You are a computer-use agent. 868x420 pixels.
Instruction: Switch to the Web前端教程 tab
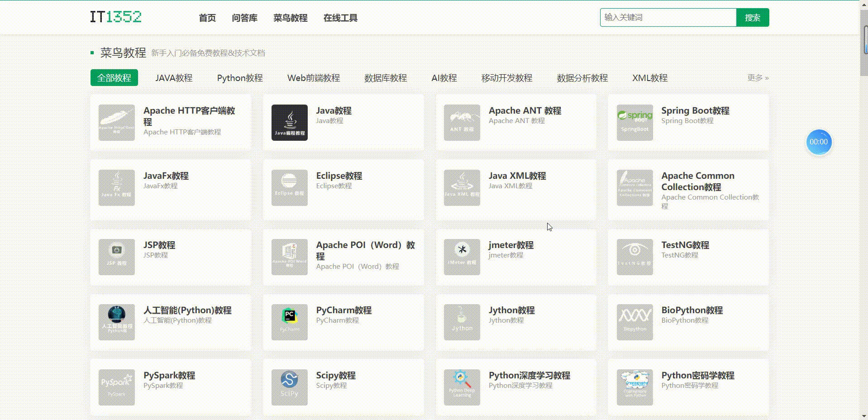click(314, 78)
